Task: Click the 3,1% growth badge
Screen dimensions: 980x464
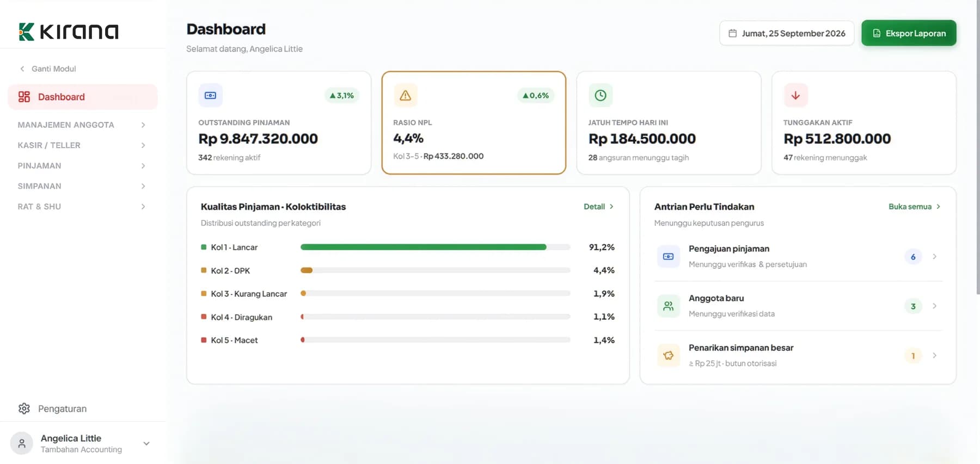Action: [x=342, y=95]
